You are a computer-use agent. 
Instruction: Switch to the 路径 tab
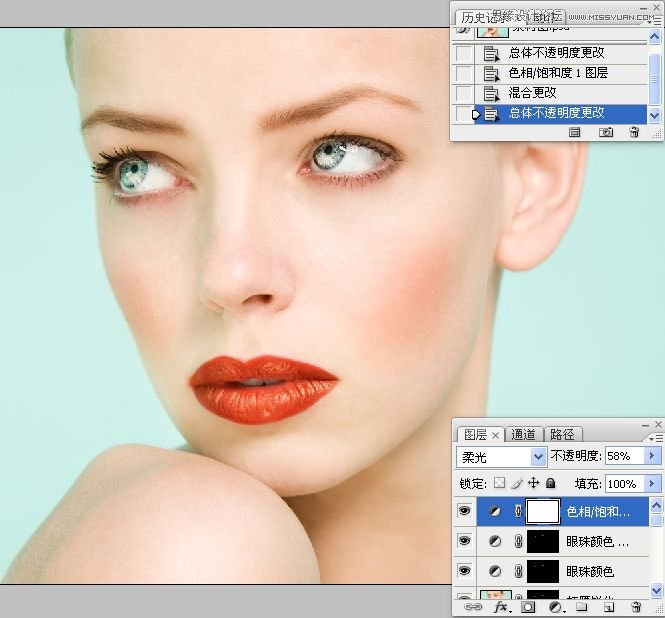click(562, 435)
